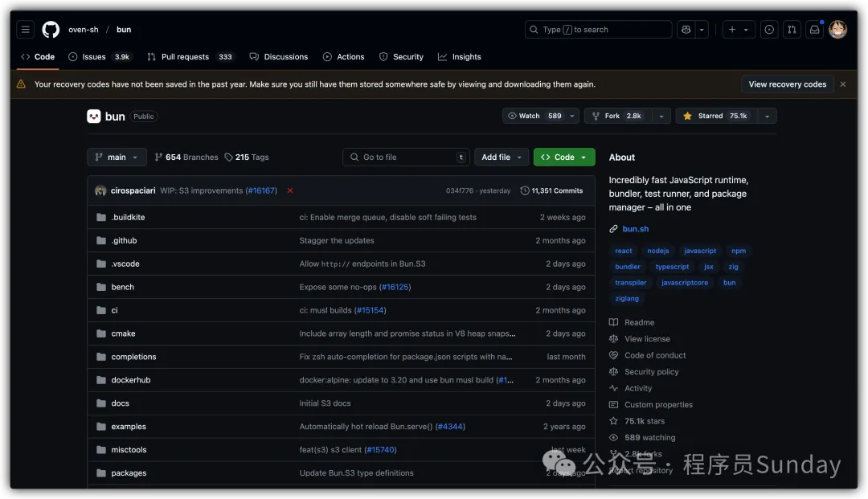This screenshot has height=499, width=868.
Task: Expand the green Code dropdown
Action: point(564,157)
